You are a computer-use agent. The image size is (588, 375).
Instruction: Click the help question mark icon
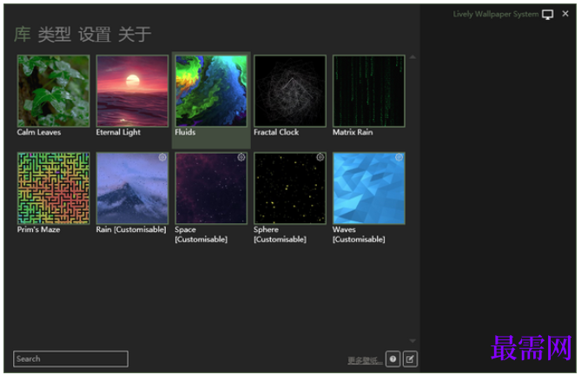[393, 359]
